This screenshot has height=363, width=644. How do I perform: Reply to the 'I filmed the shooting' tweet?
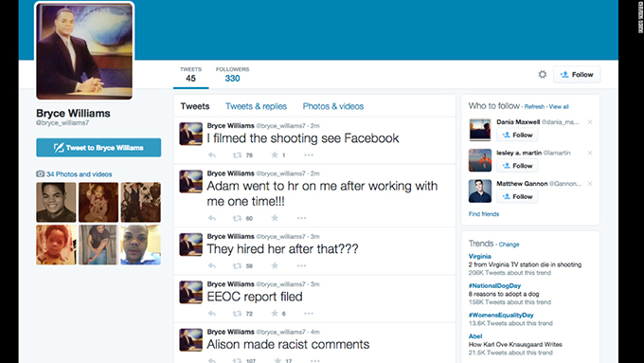pyautogui.click(x=212, y=155)
